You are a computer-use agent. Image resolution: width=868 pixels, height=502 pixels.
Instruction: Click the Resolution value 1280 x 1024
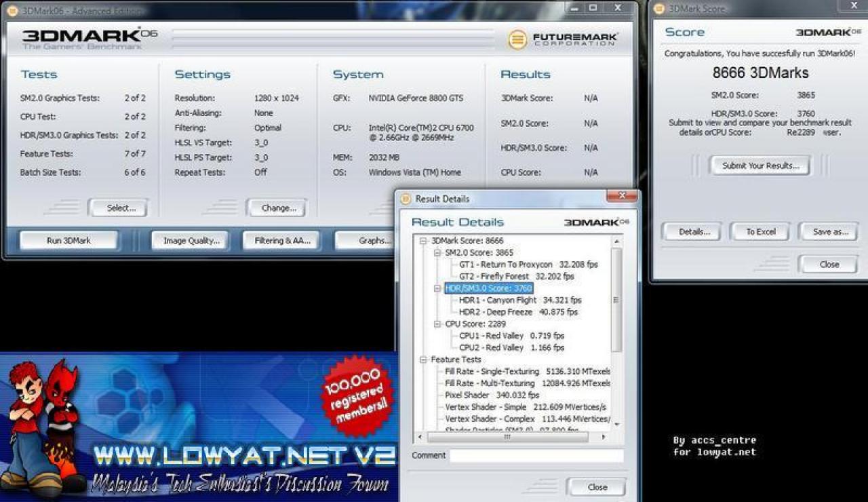pyautogui.click(x=277, y=98)
